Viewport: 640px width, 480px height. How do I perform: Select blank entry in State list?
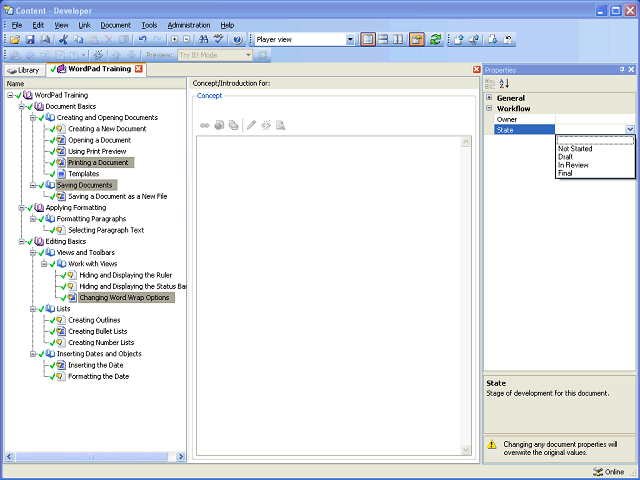[x=595, y=141]
